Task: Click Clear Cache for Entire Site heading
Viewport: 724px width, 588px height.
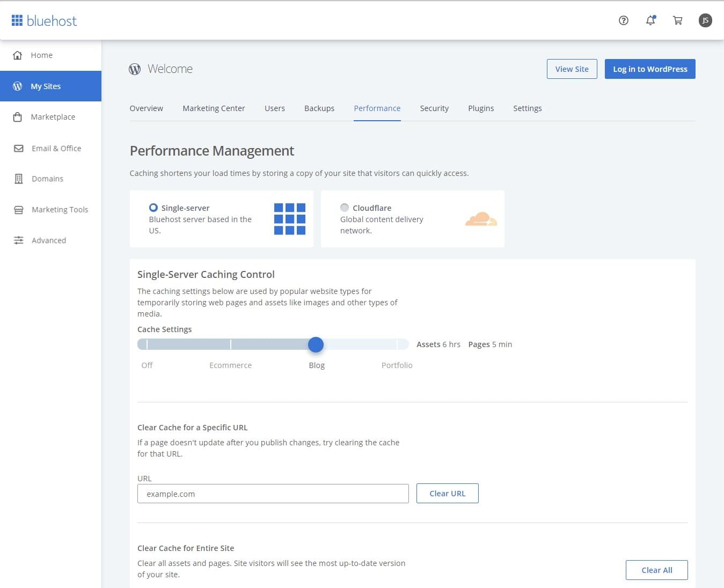Action: 186,548
